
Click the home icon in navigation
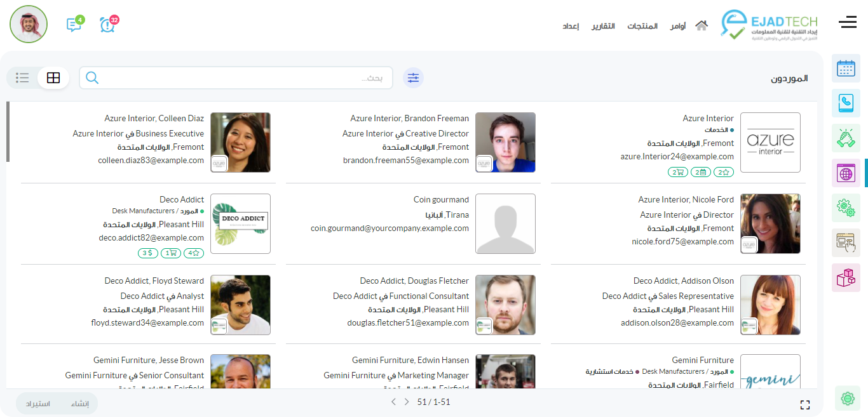[702, 26]
